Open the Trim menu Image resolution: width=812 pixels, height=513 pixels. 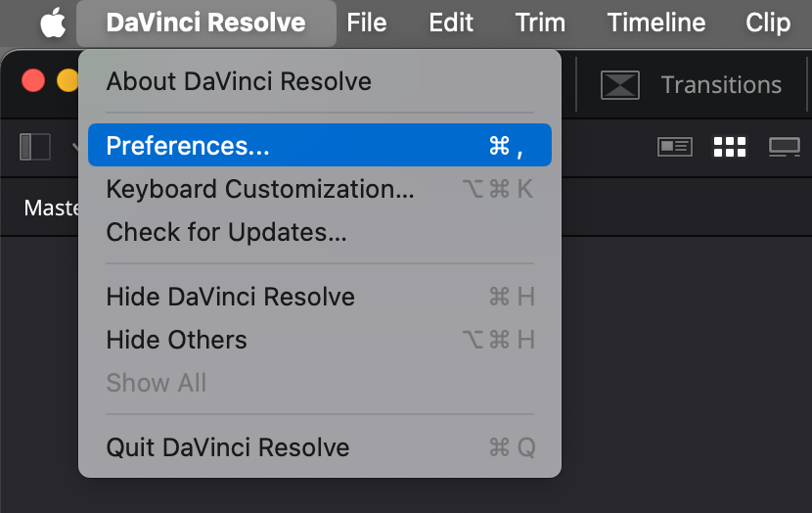pos(540,23)
